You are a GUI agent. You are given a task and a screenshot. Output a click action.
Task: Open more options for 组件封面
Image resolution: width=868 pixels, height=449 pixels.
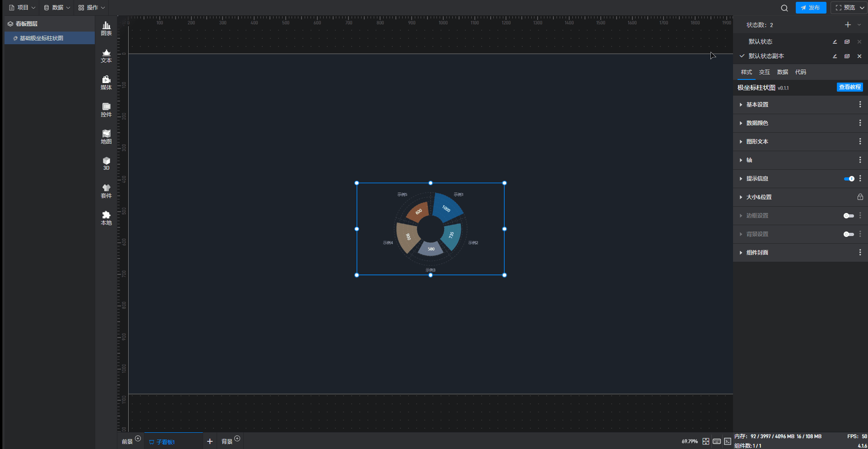click(x=860, y=252)
